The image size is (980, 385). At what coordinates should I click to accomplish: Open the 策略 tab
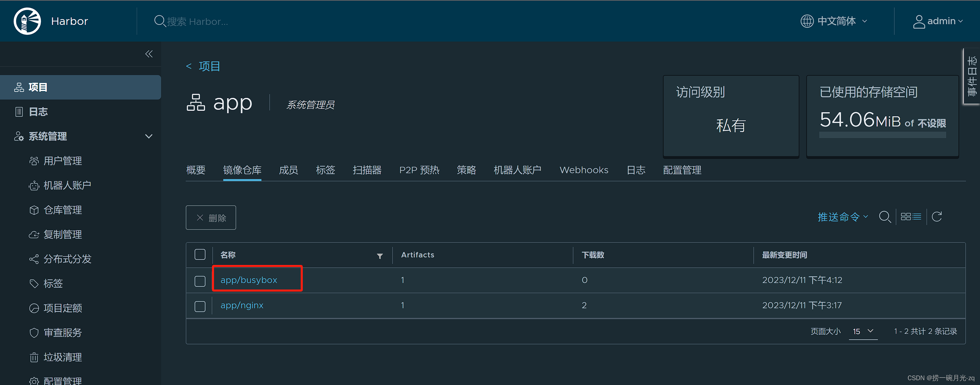pyautogui.click(x=466, y=170)
